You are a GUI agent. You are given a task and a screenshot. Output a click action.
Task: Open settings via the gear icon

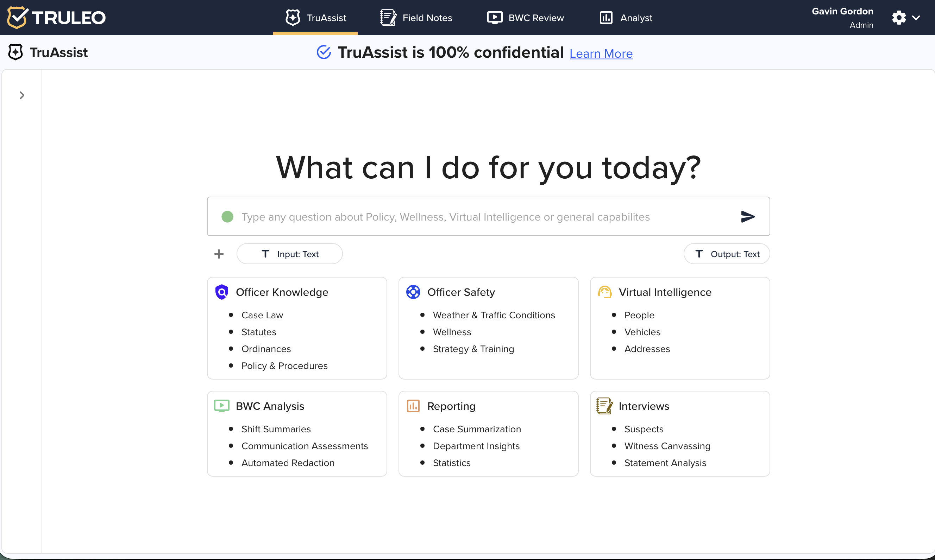(x=899, y=18)
